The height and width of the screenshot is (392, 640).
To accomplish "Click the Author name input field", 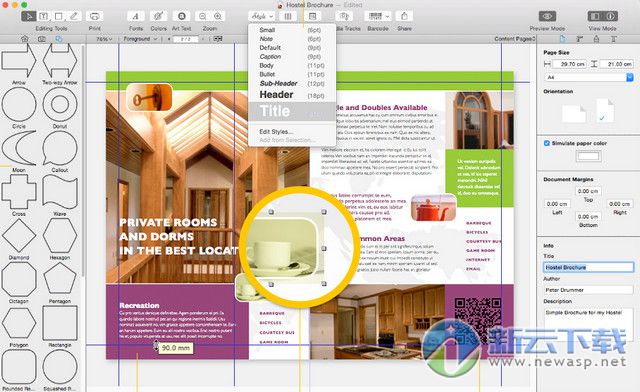I will pos(588,290).
